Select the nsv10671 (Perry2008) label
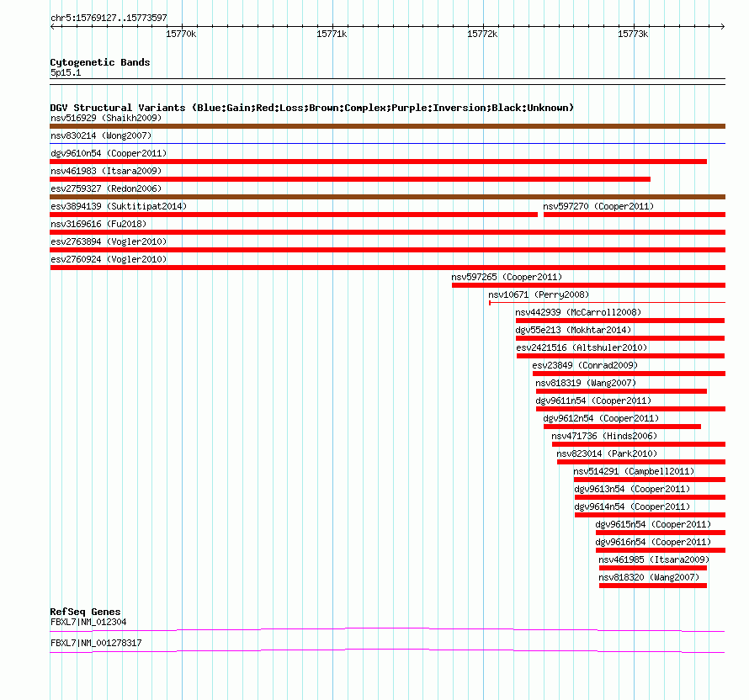749x700 pixels. (539, 294)
